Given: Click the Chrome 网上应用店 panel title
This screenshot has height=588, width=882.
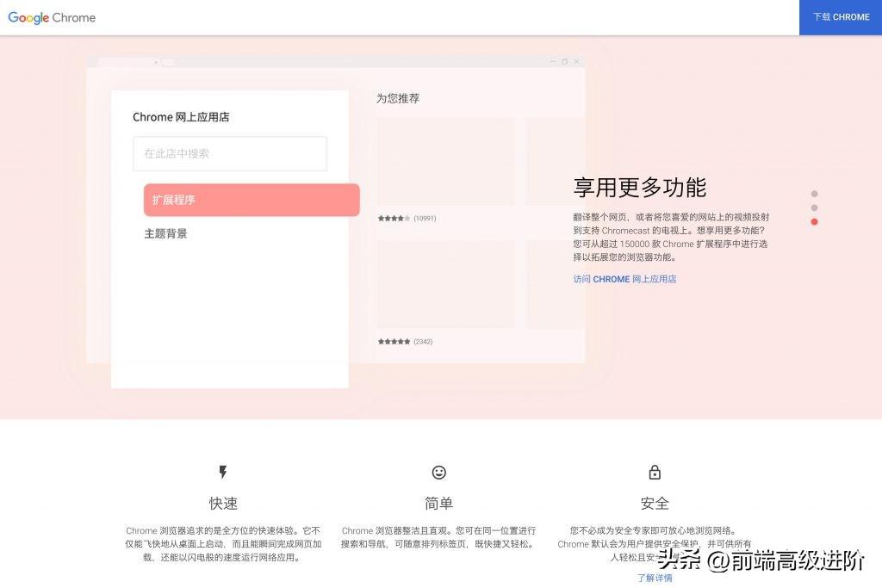Looking at the screenshot, I should 181,117.
